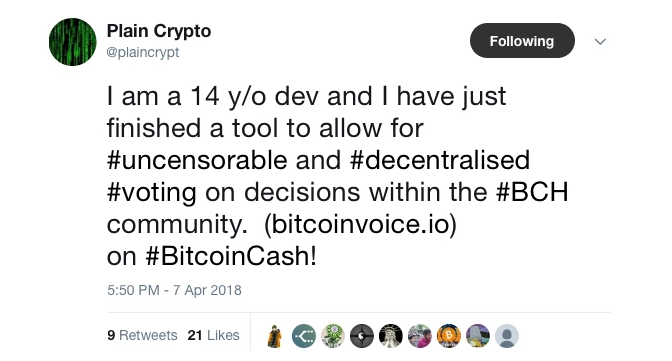The image size is (672, 361).
Task: Open the @plaincrypt handle link
Action: pyautogui.click(x=143, y=52)
